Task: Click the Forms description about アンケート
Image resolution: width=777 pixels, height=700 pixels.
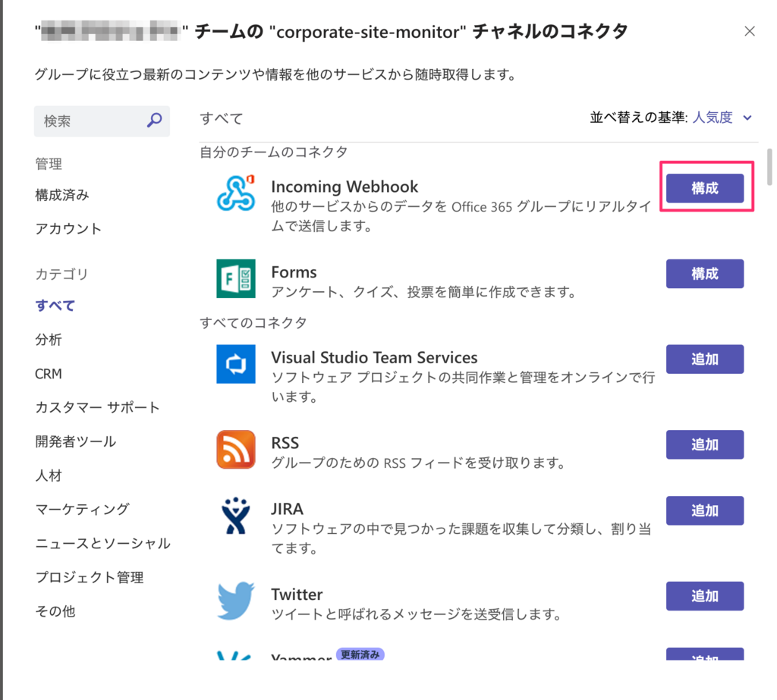Action: [x=424, y=292]
